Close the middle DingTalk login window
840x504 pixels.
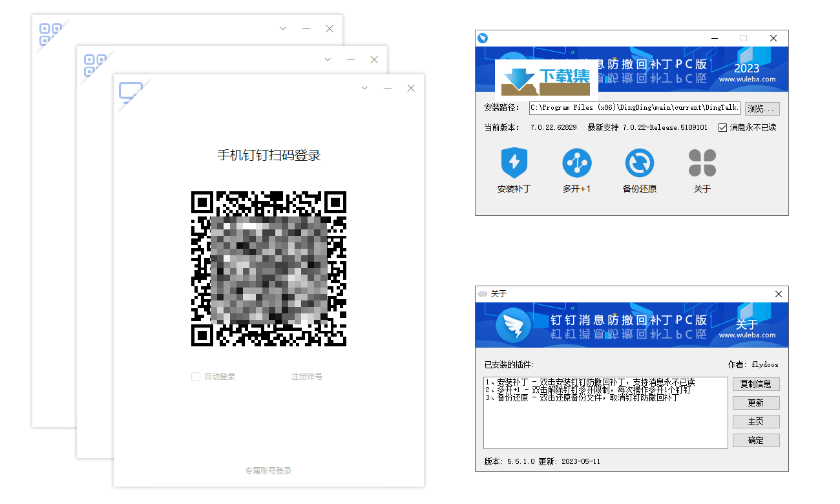coord(374,59)
